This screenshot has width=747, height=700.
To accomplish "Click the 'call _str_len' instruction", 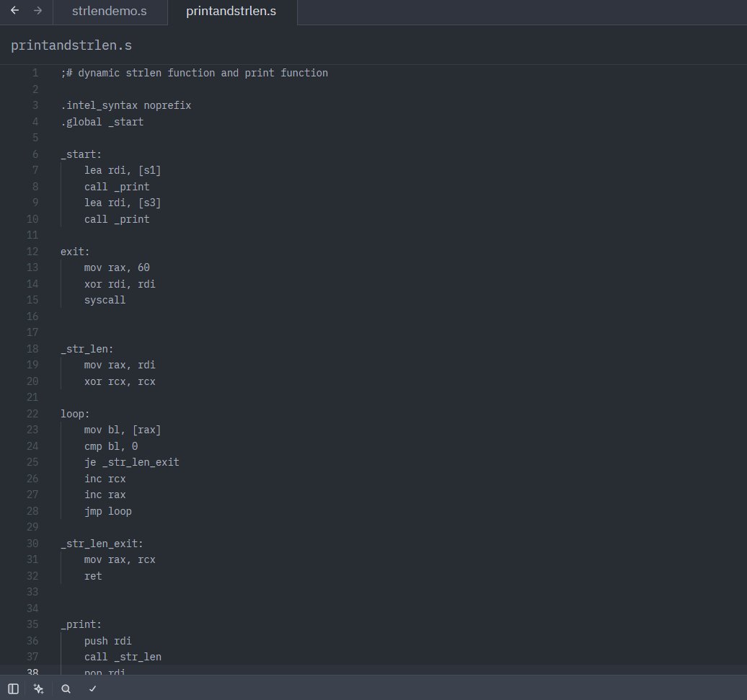I will pos(123,657).
